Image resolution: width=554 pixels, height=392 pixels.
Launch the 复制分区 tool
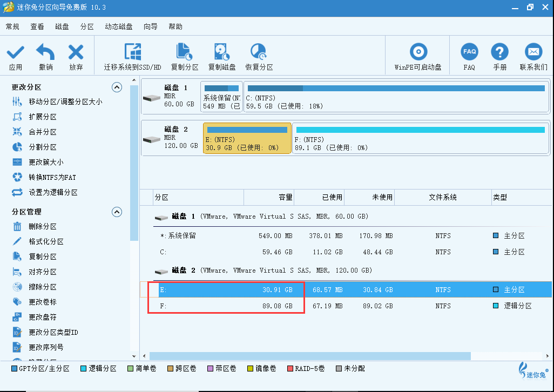185,57
